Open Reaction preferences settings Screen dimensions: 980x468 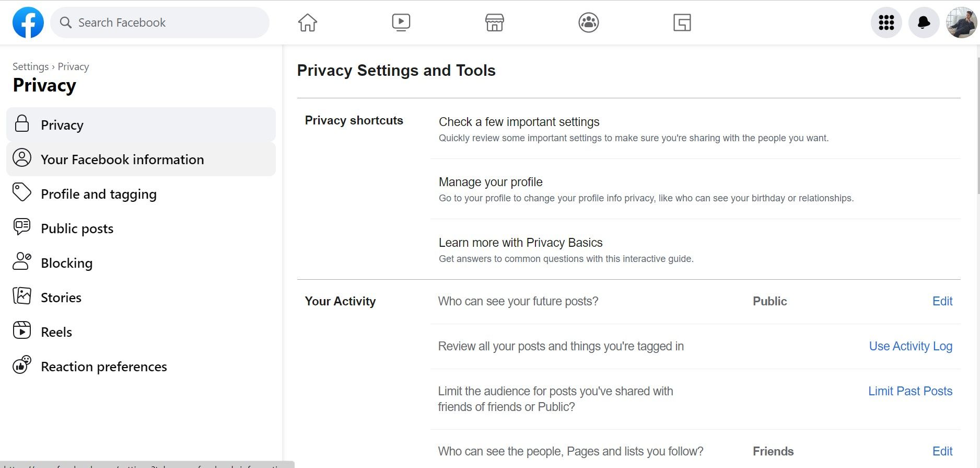[103, 367]
